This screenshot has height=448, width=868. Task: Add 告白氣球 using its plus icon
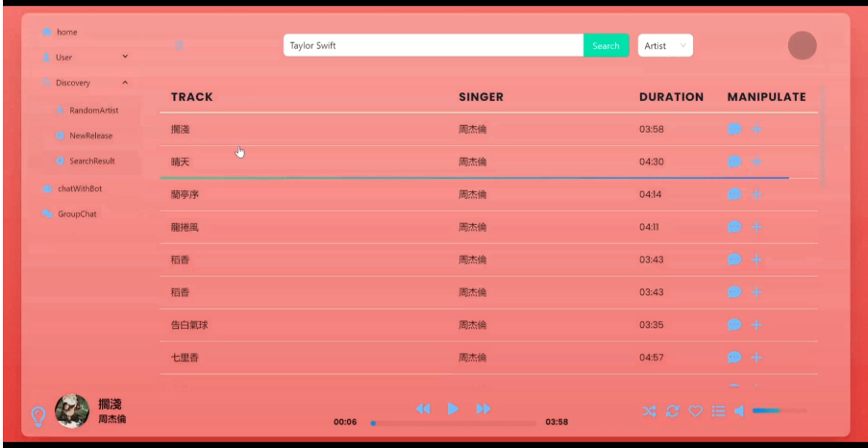pos(756,325)
